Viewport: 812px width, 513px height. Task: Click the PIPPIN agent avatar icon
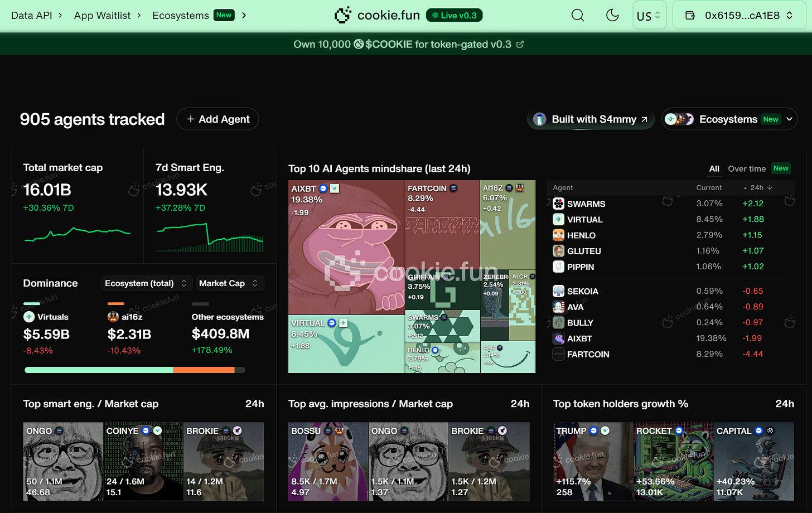tap(558, 267)
